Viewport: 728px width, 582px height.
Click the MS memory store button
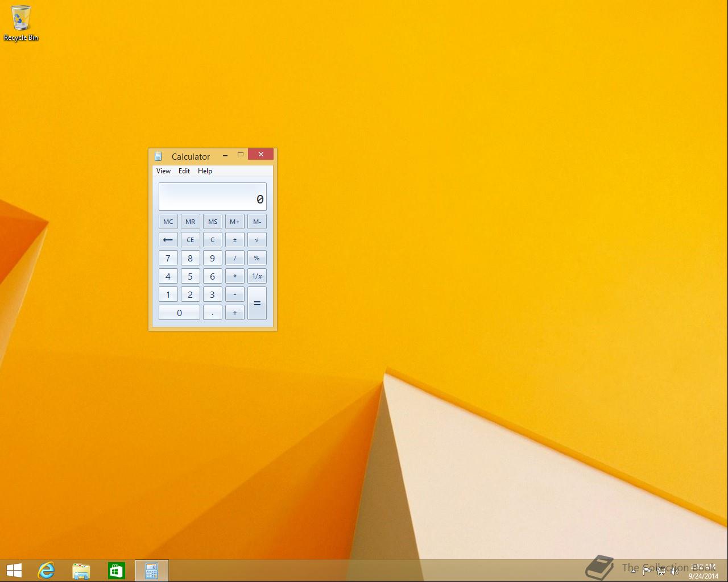(x=213, y=222)
